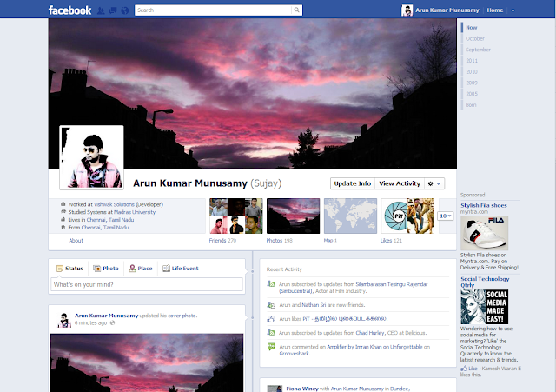Open the Stylish Fila shoes ad title
The image size is (556, 392).
(484, 205)
